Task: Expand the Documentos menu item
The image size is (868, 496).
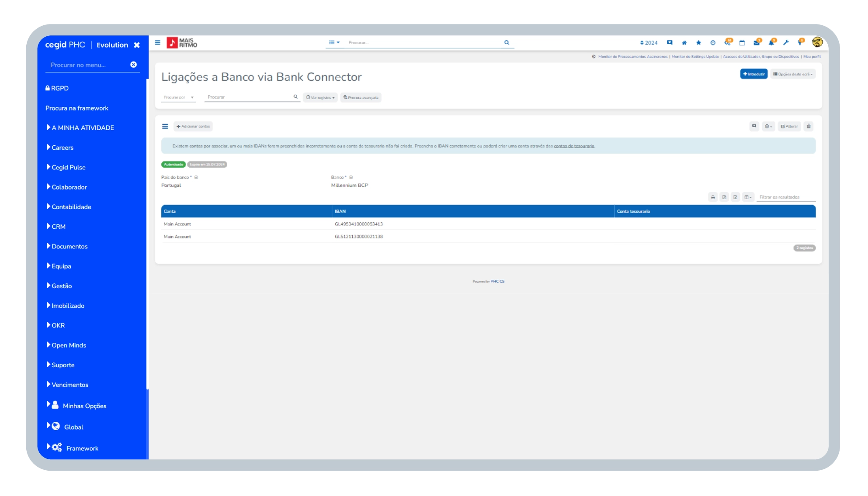Action: [67, 247]
